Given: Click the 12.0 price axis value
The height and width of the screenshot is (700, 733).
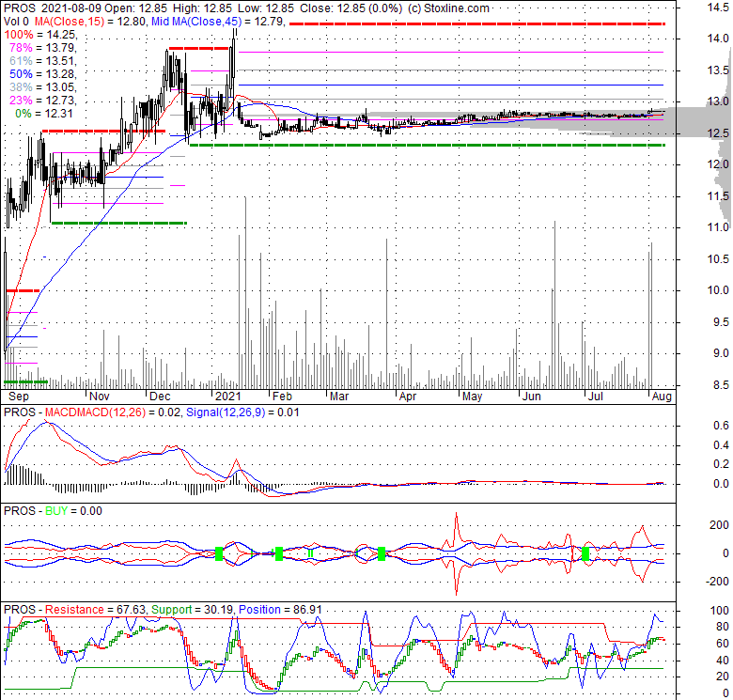Looking at the screenshot, I should [x=718, y=164].
